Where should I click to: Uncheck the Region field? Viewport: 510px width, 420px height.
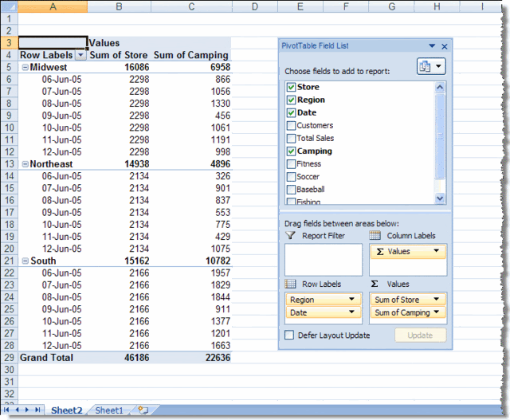point(291,100)
